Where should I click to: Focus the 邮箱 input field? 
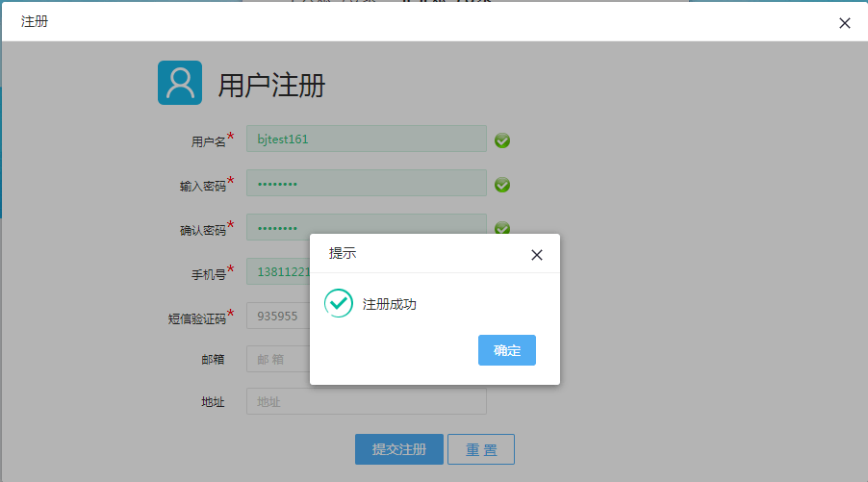pyautogui.click(x=278, y=359)
